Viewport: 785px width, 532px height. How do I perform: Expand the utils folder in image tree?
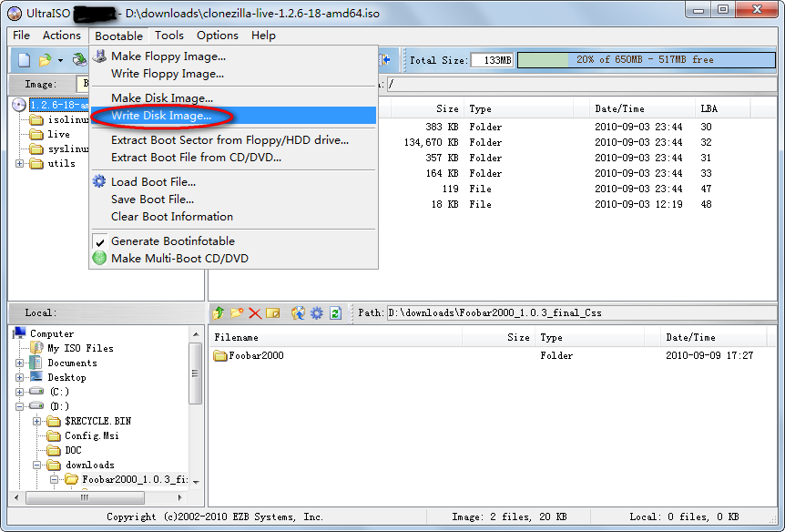click(19, 163)
